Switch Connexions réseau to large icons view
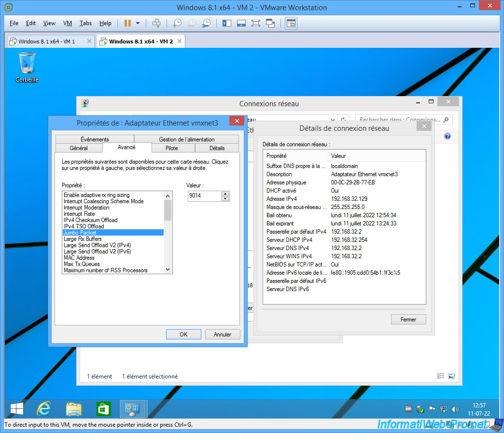This screenshot has height=433, width=504. 451,376
